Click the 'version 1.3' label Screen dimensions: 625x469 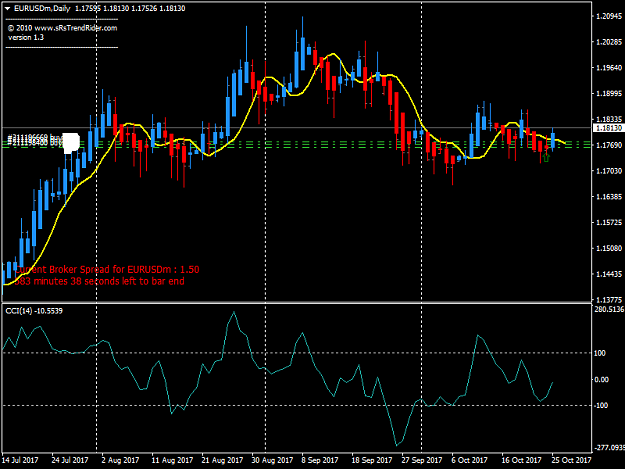(26, 37)
